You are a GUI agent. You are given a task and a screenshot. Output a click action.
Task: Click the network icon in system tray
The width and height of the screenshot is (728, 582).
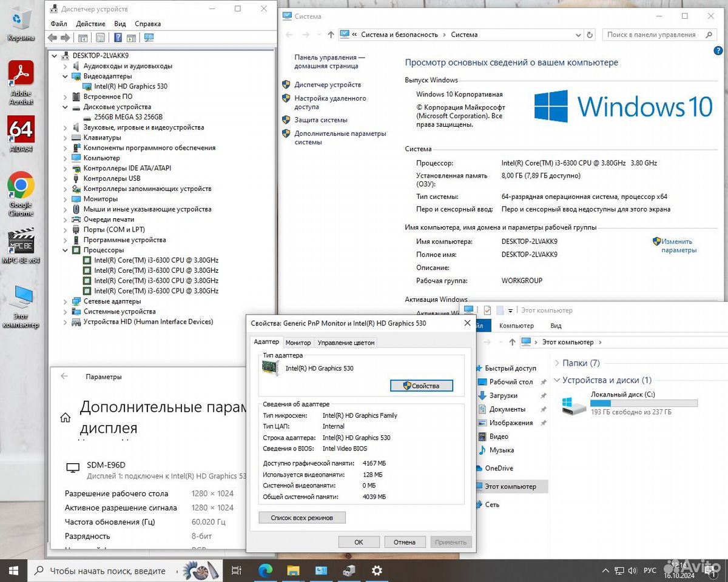point(619,570)
